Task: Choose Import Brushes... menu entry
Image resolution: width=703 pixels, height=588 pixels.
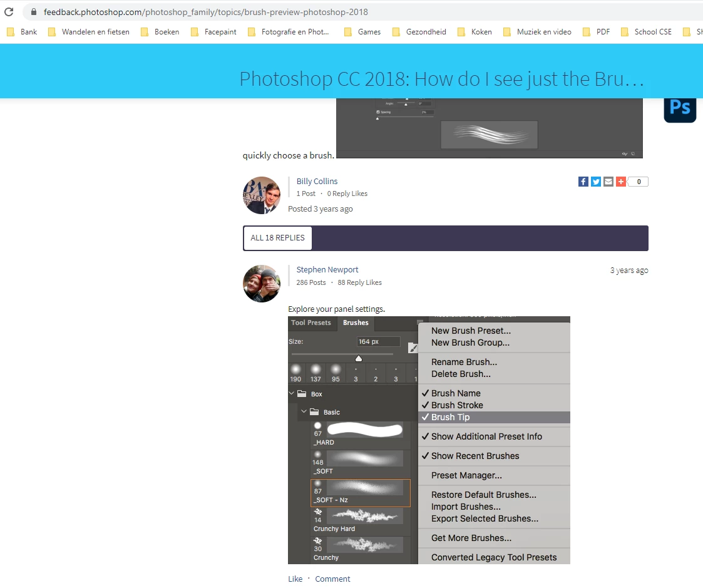Action: pos(466,507)
